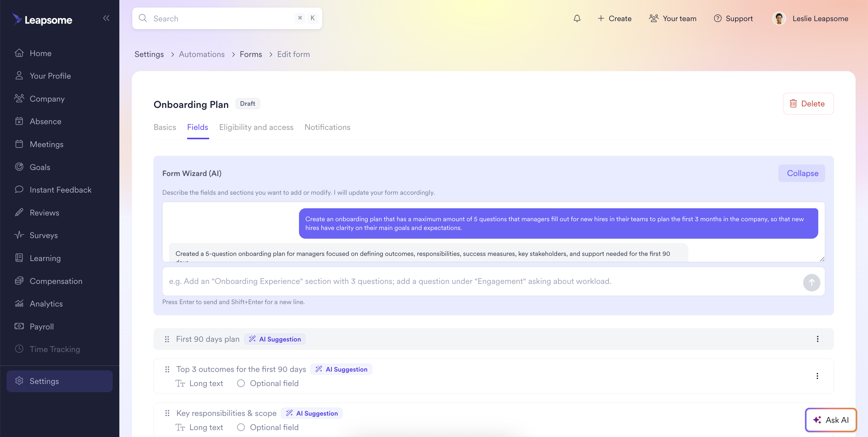Open the Ask AI assistant
Viewport: 868px width, 437px height.
coord(831,420)
